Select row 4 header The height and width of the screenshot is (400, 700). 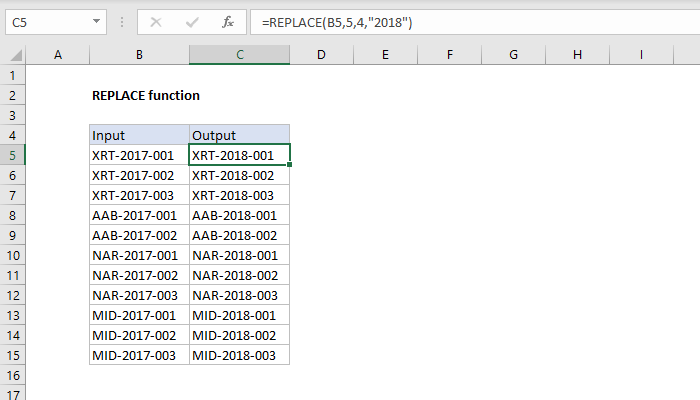tap(12, 135)
